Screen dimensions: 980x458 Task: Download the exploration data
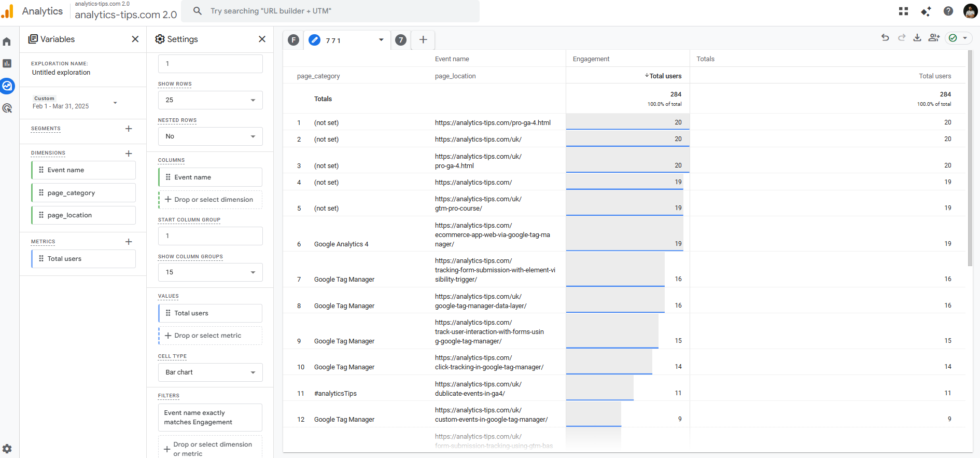pos(917,37)
